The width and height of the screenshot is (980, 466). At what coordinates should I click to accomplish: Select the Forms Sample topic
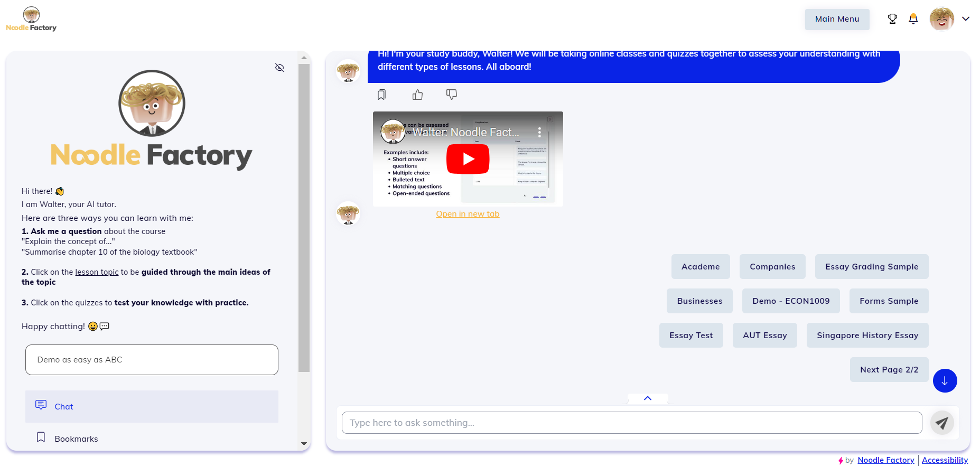[889, 301]
